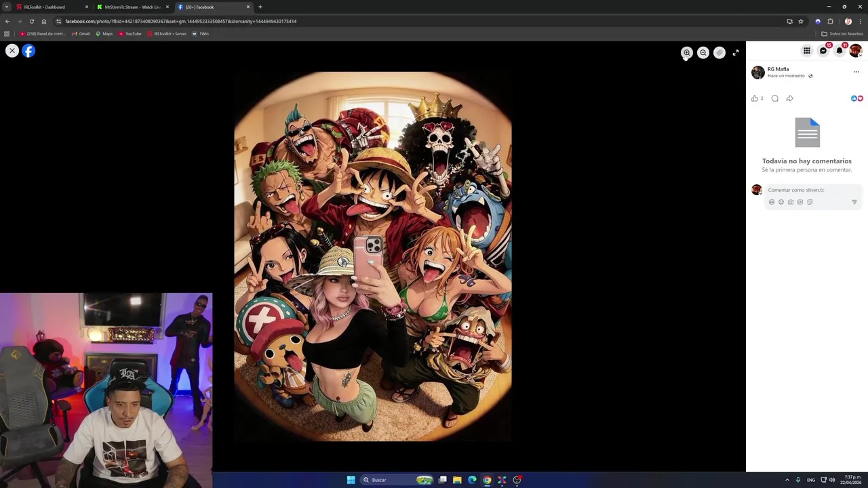
Task: Enter fullscreen photo mode
Action: (736, 52)
